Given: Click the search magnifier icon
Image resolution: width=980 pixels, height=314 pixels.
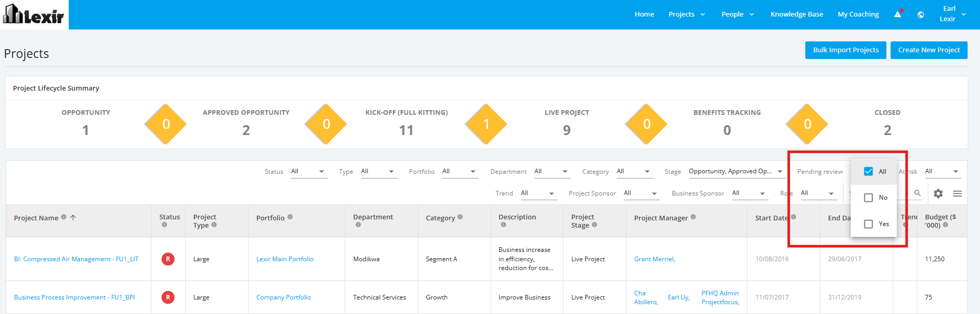Looking at the screenshot, I should tap(917, 193).
